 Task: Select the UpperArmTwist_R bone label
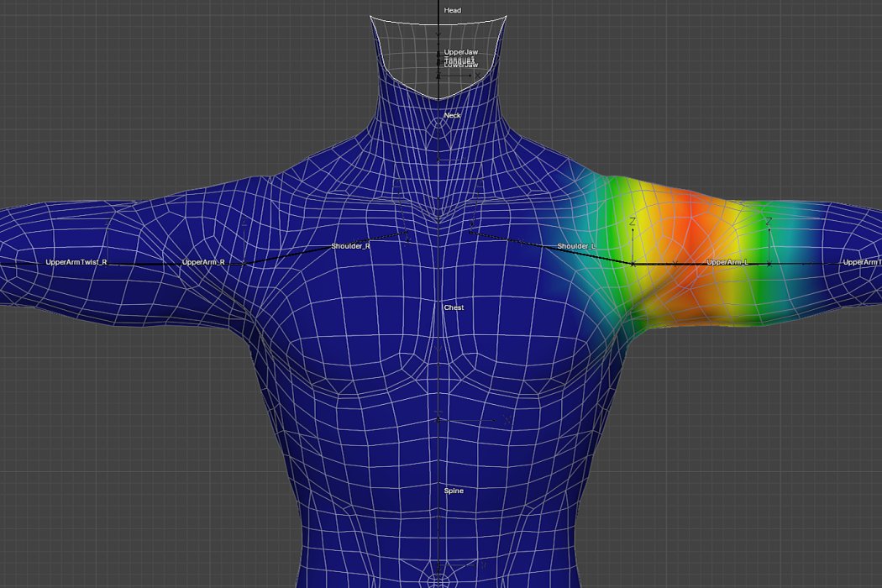pos(76,262)
